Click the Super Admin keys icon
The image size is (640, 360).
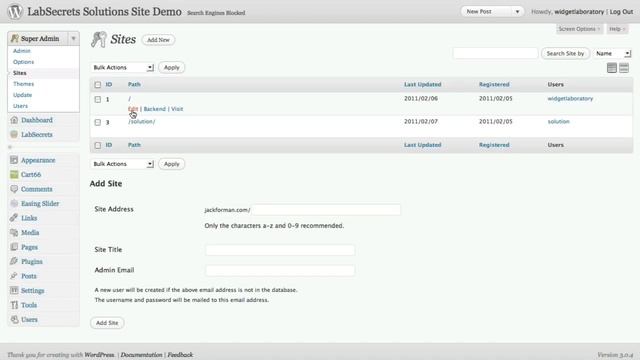tap(14, 38)
